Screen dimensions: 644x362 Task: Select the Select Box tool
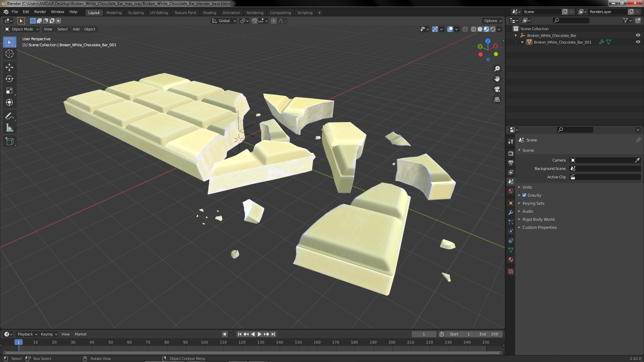[x=9, y=42]
